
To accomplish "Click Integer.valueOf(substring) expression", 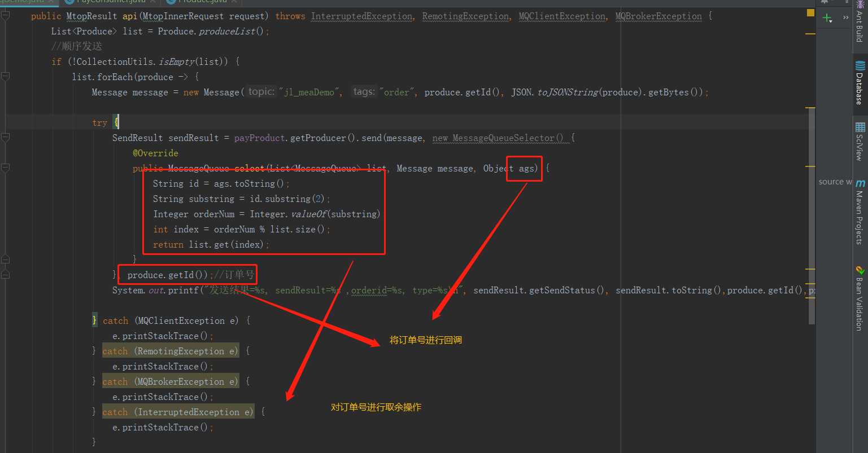I will click(315, 214).
